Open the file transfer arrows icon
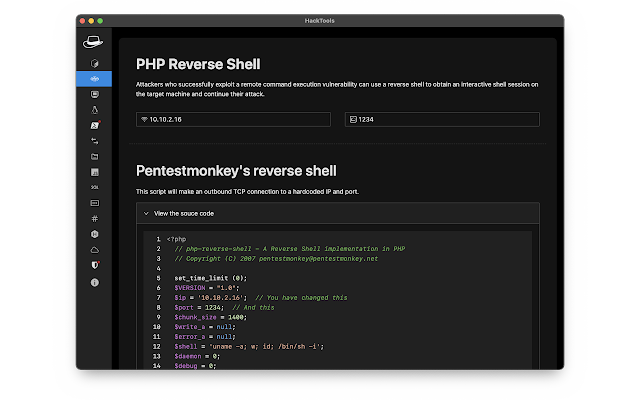640x400 pixels. click(94, 141)
